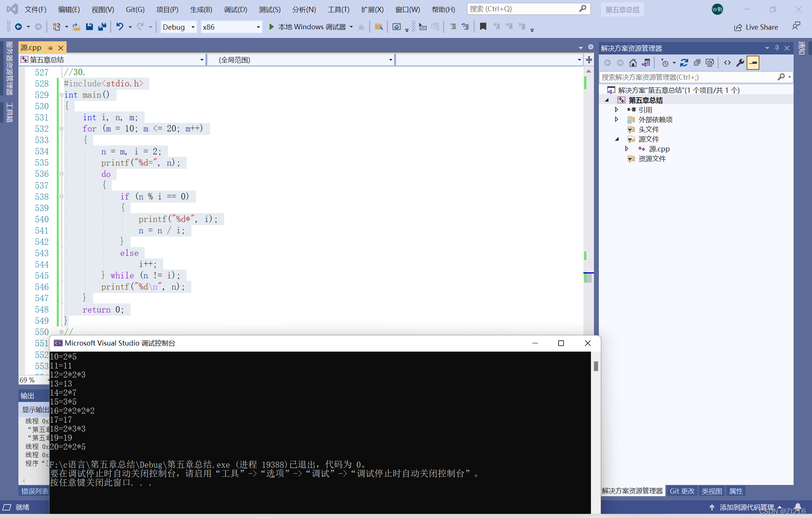Comment out selected lines icon
This screenshot has width=812, height=518.
click(453, 27)
